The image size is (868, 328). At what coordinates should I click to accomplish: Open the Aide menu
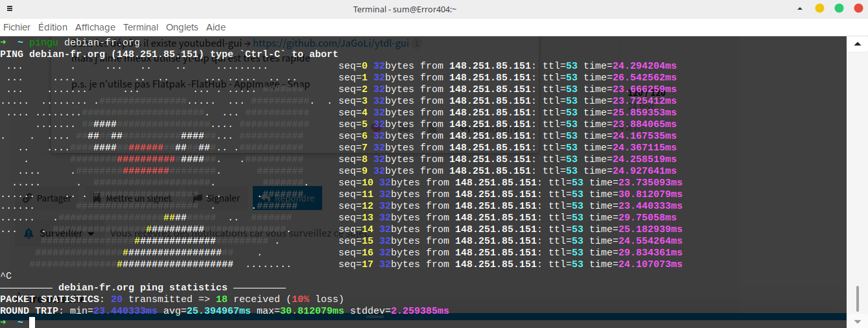point(216,27)
